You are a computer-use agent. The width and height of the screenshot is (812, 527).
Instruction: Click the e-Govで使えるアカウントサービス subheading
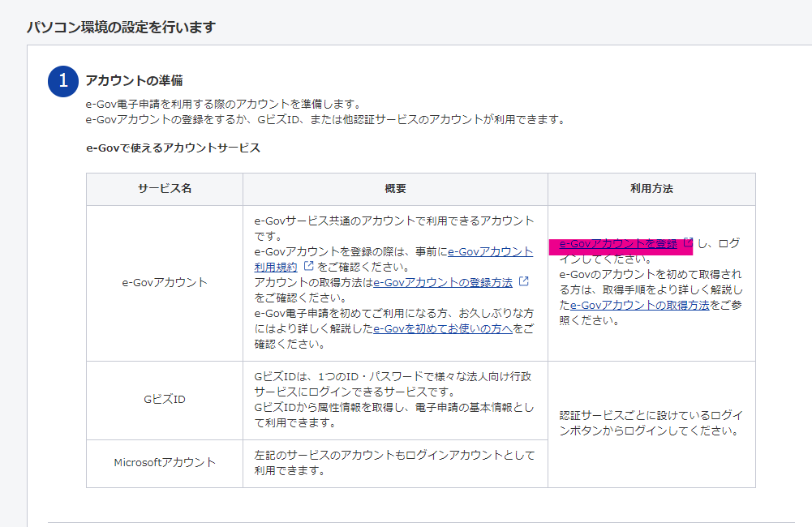pyautogui.click(x=173, y=148)
